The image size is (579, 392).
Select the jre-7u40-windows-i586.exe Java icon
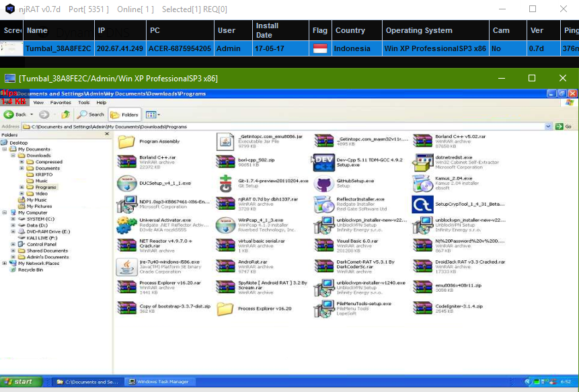pos(126,266)
